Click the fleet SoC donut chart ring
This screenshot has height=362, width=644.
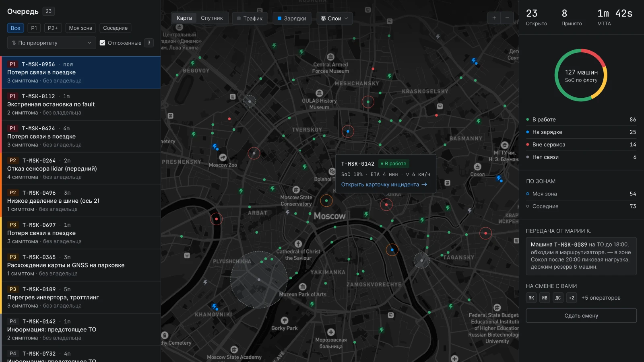(581, 75)
